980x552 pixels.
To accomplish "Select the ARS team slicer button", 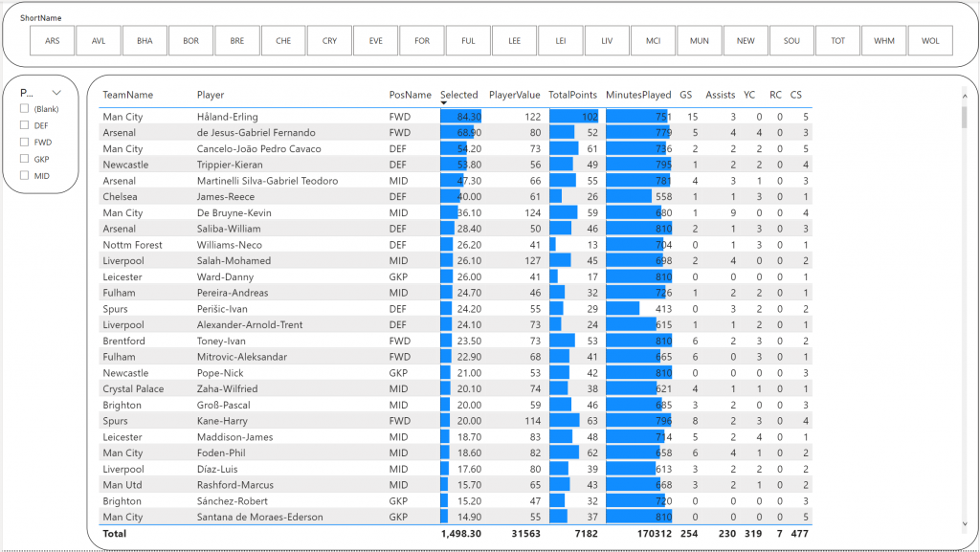I will click(53, 41).
